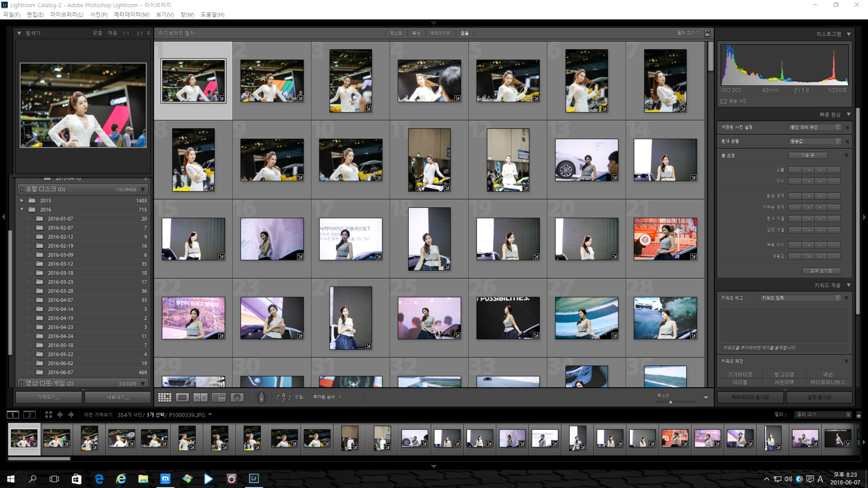The width and height of the screenshot is (868, 488).
Task: Open Survey view icon
Action: 219,397
